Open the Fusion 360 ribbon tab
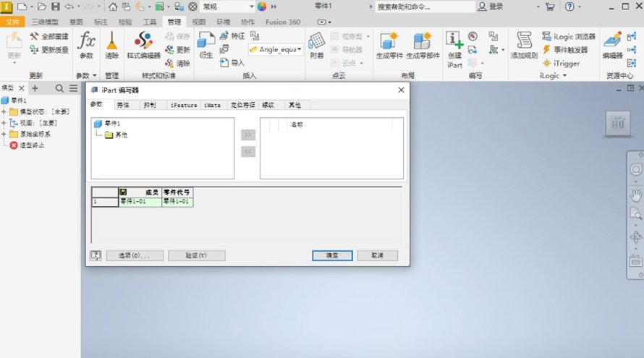The width and height of the screenshot is (644, 358). (x=283, y=22)
